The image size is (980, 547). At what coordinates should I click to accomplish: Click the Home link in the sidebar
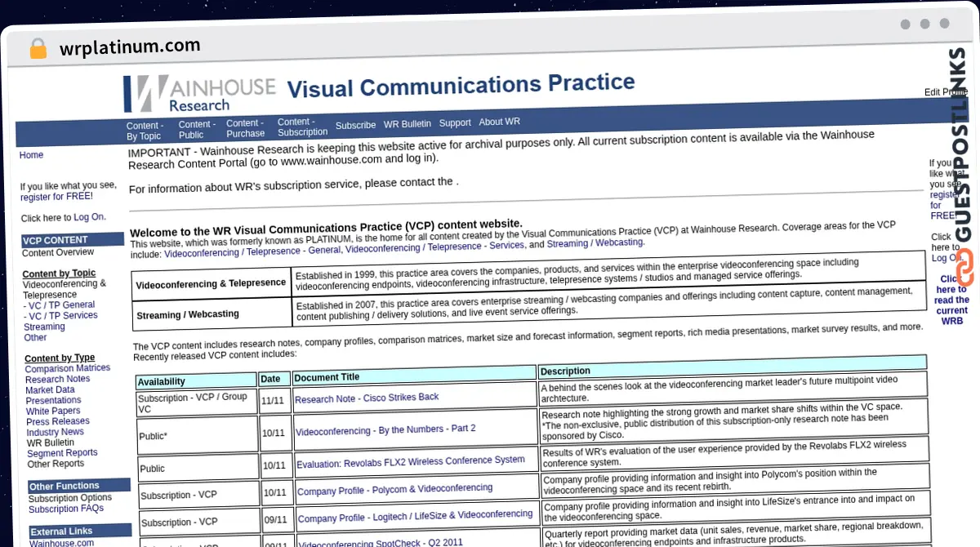click(x=31, y=155)
